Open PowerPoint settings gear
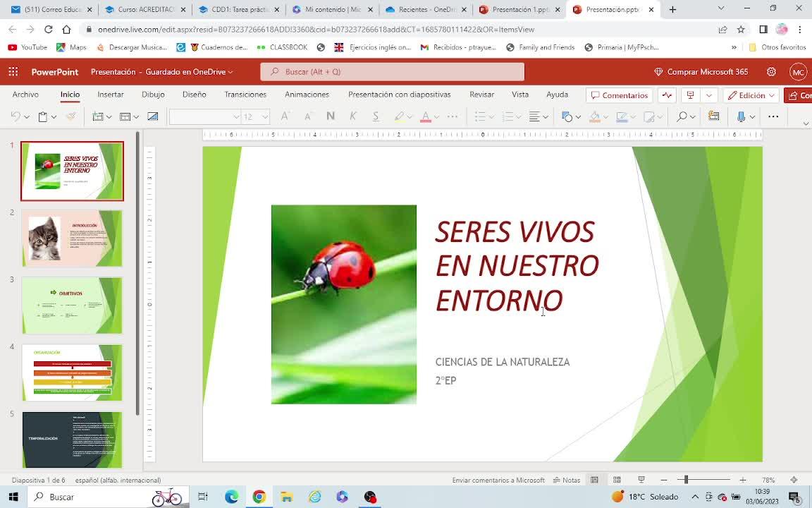Viewport: 812px width, 508px height. (x=771, y=72)
